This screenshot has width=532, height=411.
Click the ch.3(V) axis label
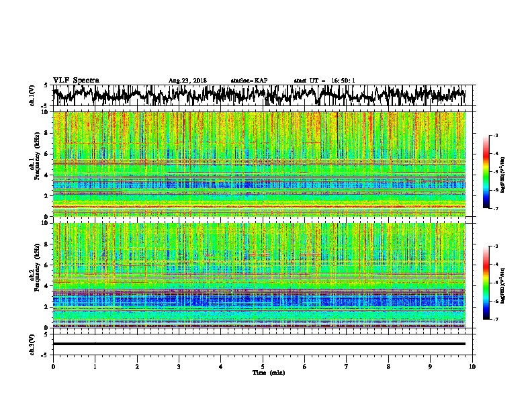(32, 345)
